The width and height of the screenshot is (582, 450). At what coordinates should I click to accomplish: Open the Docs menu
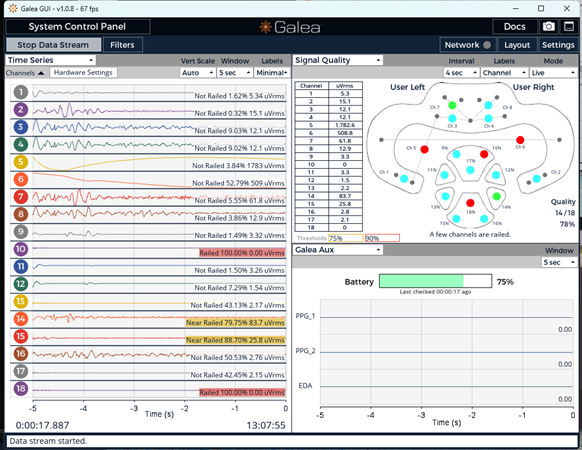514,27
